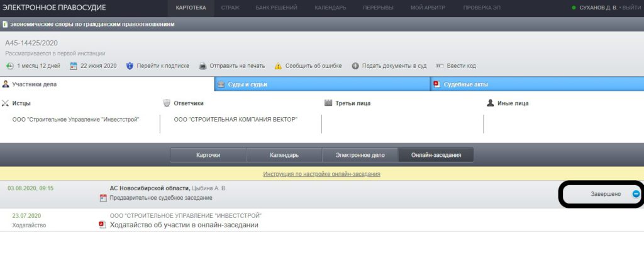Click Отправить на печать
Screen dimensions: 644x279
click(237, 66)
